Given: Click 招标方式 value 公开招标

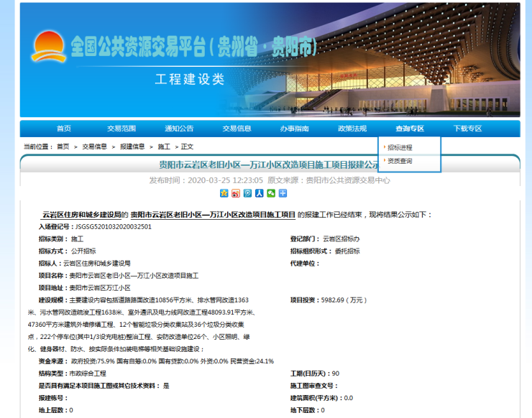Looking at the screenshot, I should point(83,251).
